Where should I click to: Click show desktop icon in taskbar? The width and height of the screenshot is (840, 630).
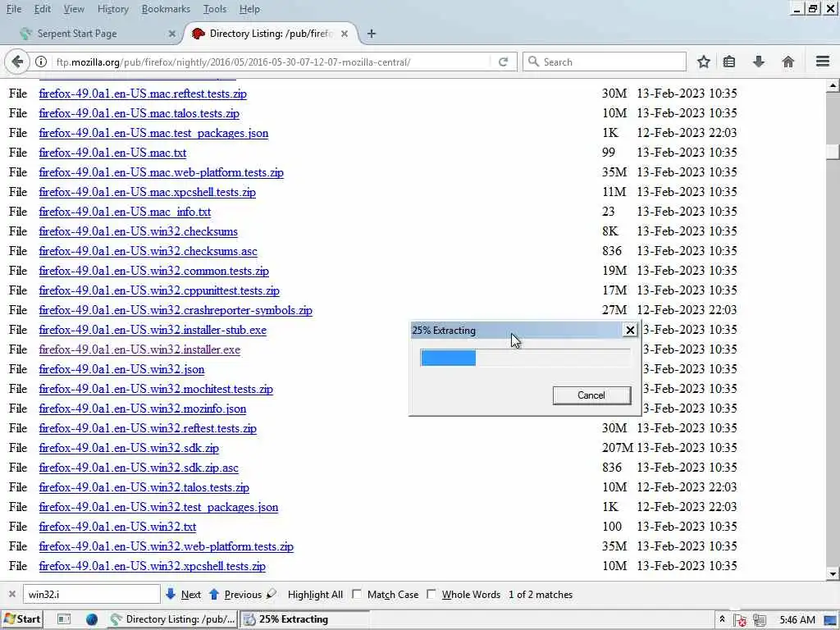(64, 619)
